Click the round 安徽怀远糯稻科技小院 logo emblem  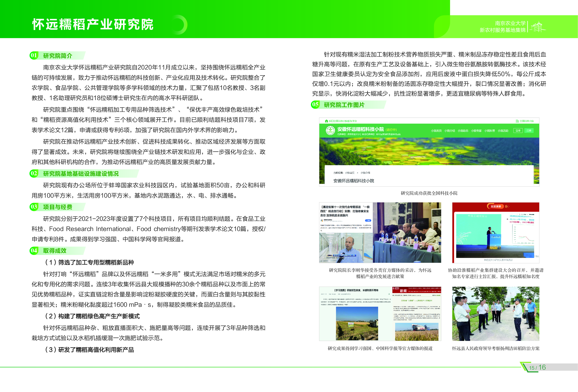point(330,130)
